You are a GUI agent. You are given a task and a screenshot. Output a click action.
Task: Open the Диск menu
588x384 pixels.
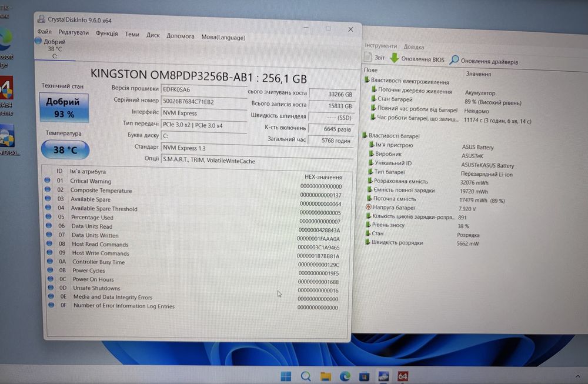pos(153,35)
